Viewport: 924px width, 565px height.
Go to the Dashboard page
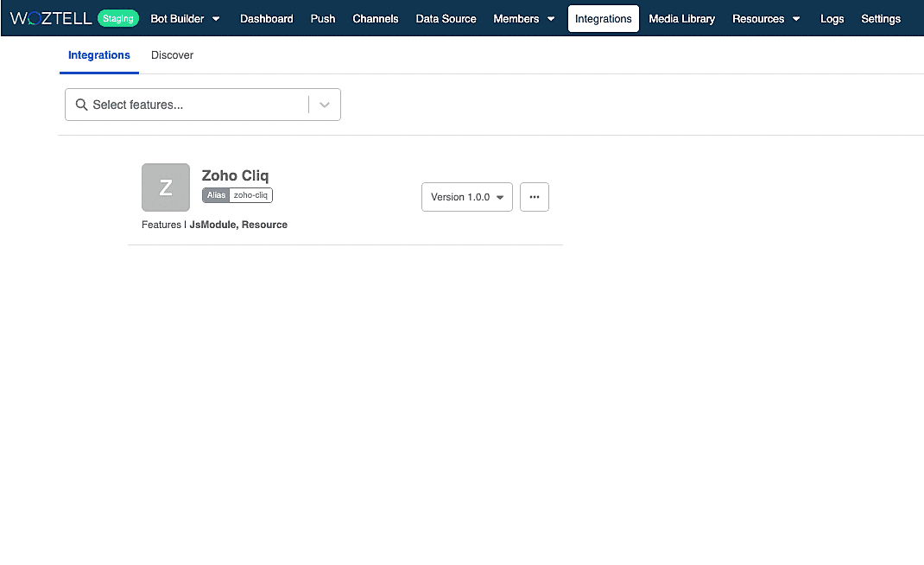tap(266, 19)
